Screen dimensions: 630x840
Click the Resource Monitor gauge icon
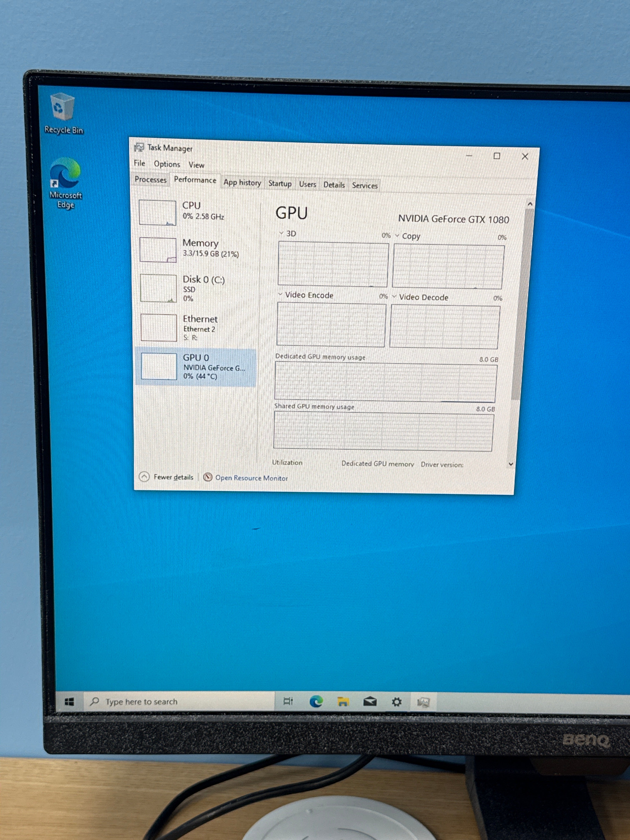pyautogui.click(x=208, y=477)
